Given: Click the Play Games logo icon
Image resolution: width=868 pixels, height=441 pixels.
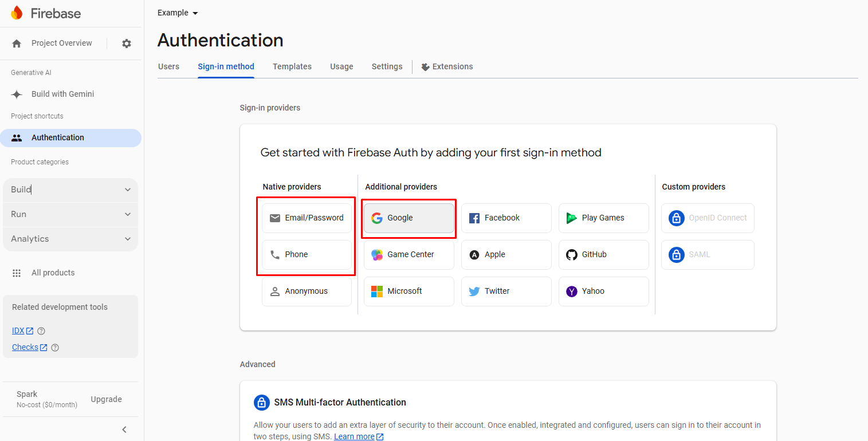Looking at the screenshot, I should coord(571,218).
